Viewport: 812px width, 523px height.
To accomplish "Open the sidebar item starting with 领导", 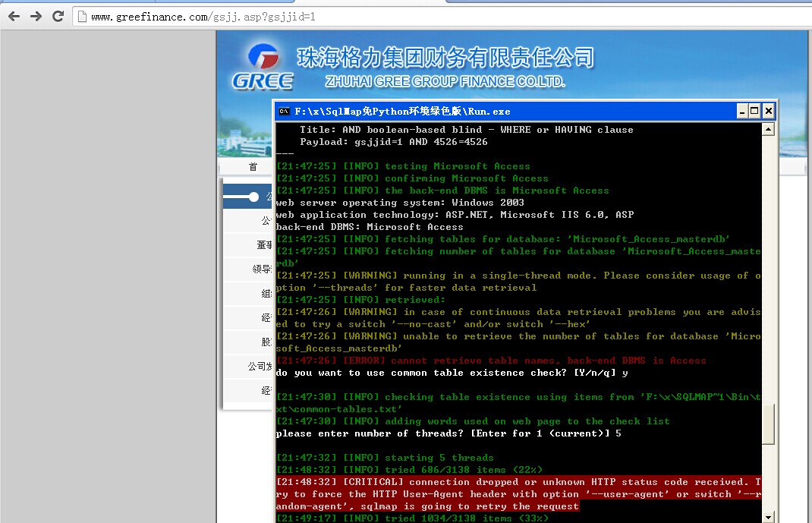I will point(247,269).
